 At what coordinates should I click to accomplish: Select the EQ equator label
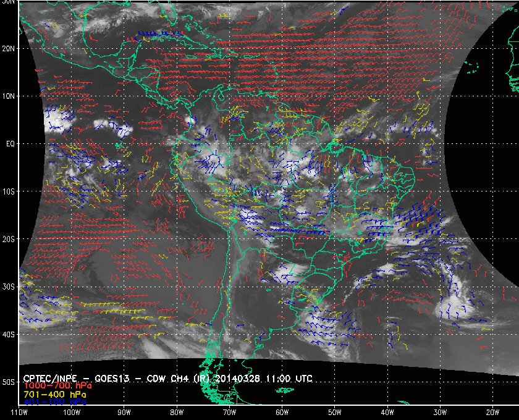tap(11, 144)
